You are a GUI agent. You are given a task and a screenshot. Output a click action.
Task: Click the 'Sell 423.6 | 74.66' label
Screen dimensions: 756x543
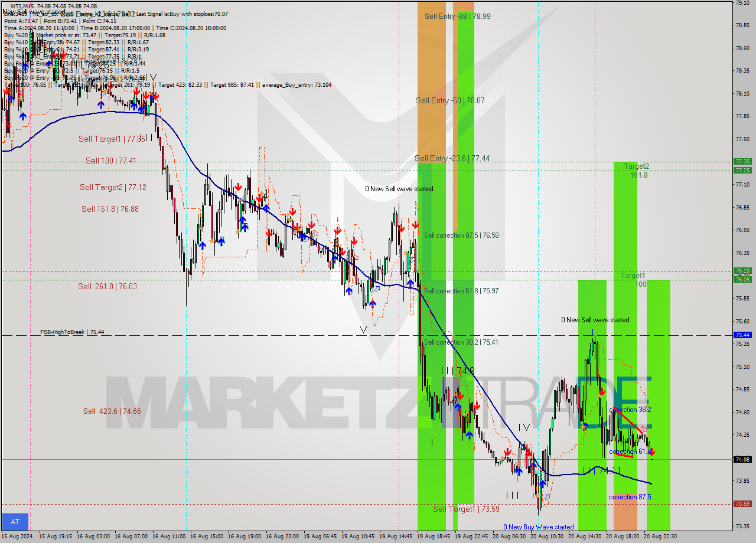click(x=112, y=411)
